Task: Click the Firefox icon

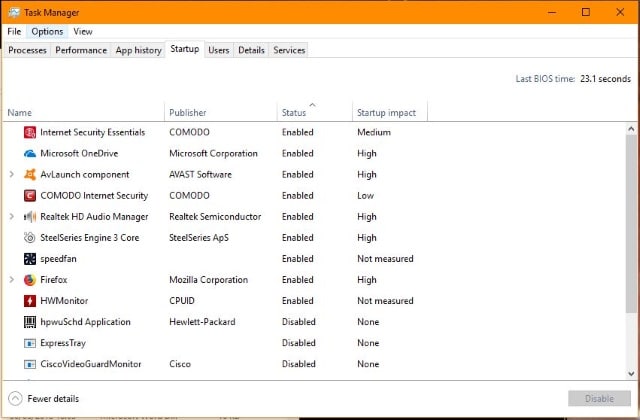Action: coord(30,280)
